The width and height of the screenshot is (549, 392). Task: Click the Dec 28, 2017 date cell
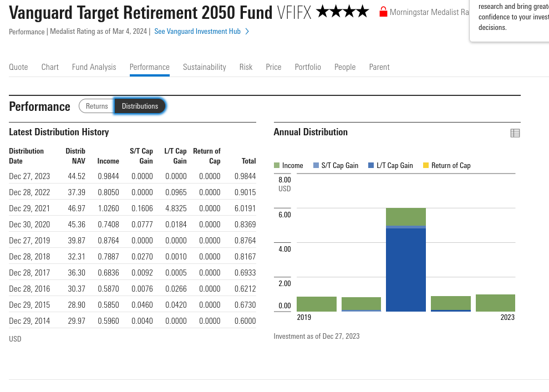(x=29, y=273)
